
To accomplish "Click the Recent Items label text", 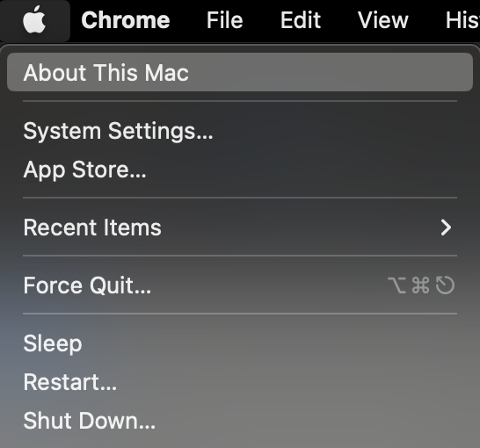I will click(92, 228).
